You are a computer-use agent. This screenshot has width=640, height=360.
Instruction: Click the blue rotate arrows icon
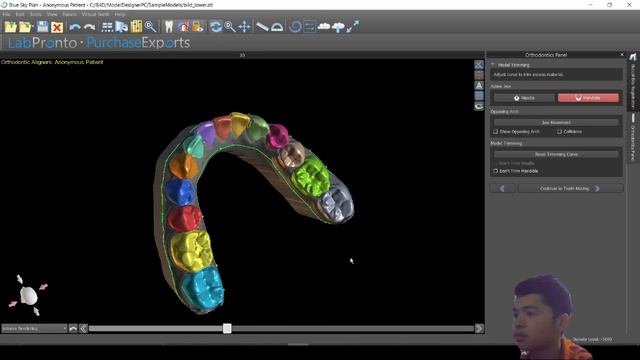tap(216, 27)
